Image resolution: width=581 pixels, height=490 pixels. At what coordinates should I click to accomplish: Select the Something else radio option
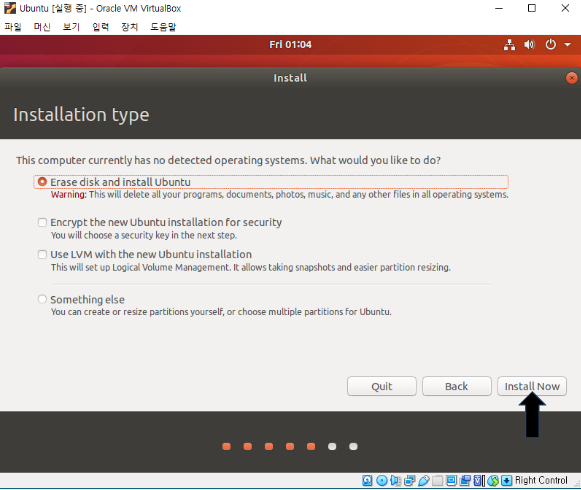coord(42,299)
